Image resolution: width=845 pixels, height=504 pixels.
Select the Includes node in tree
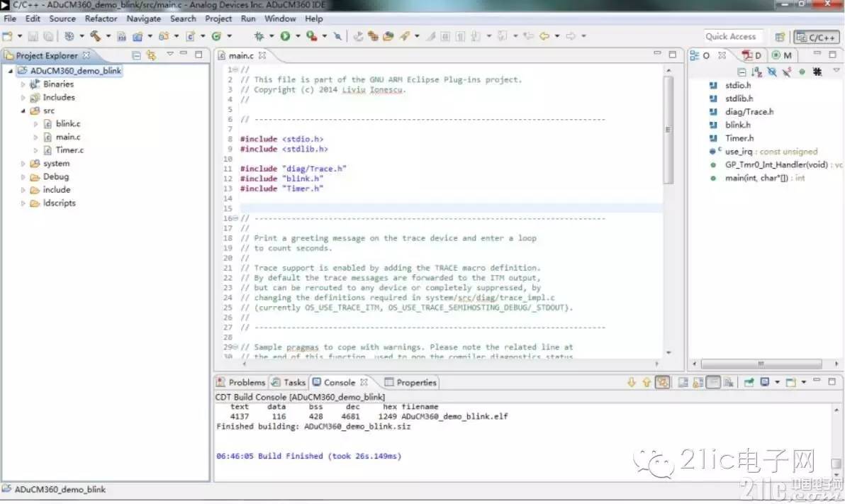pos(59,97)
